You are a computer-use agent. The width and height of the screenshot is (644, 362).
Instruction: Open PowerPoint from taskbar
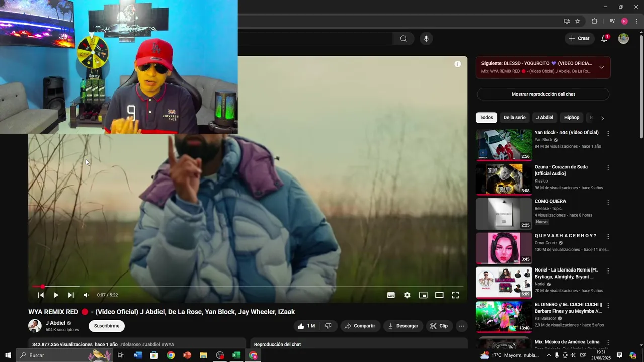(187, 355)
